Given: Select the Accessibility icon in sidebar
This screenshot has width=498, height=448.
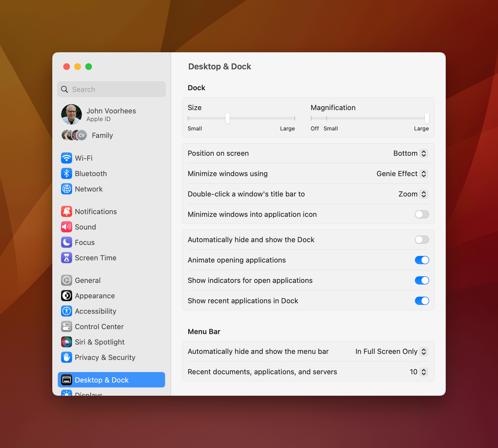Looking at the screenshot, I should [x=67, y=311].
